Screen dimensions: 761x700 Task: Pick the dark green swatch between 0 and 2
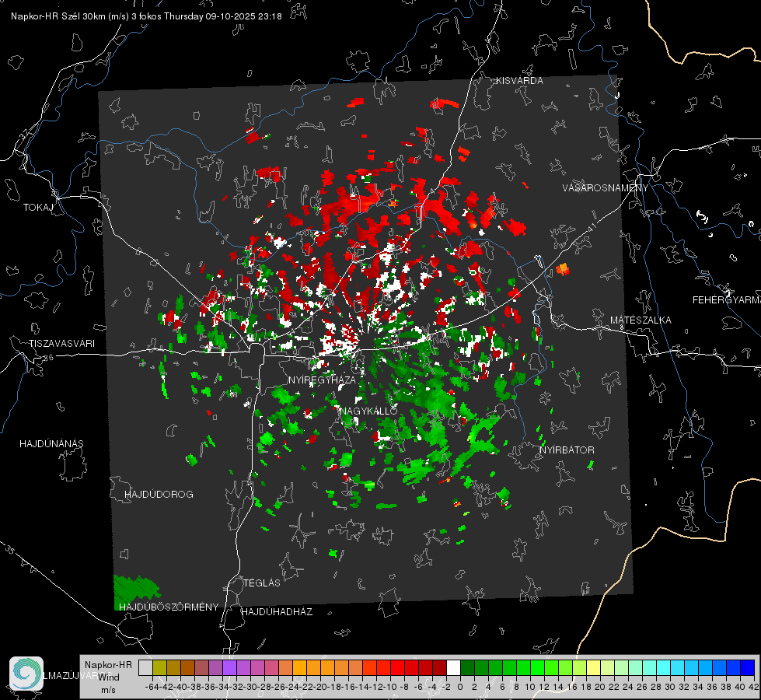click(467, 667)
